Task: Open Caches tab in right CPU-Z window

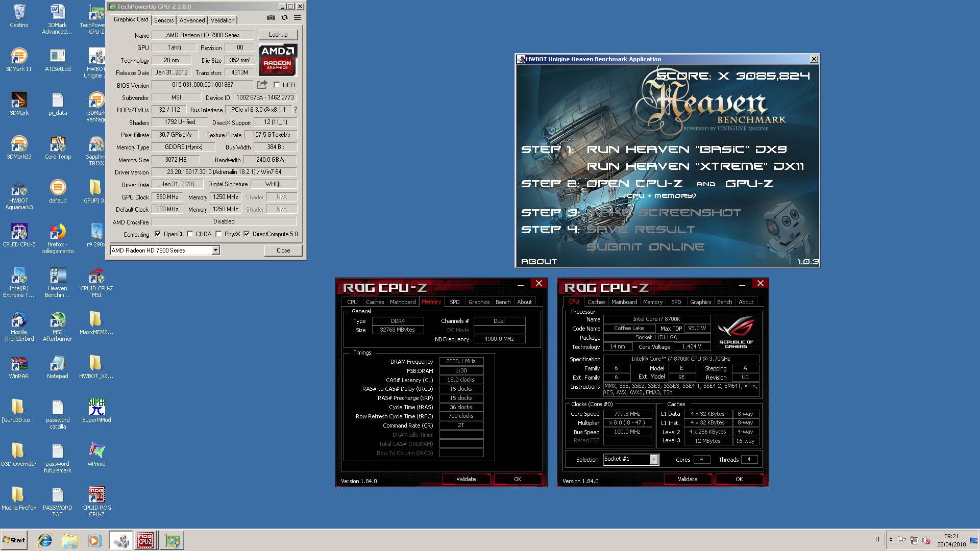Action: point(596,302)
